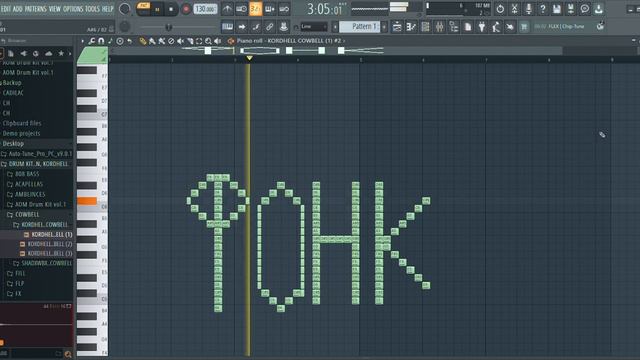This screenshot has height=360, width=640.
Task: Toggle the countdown before recording button
Action: pyautogui.click(x=256, y=9)
